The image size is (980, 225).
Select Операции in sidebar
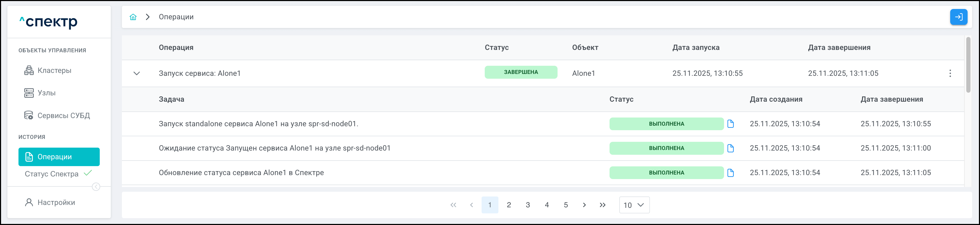[59, 157]
